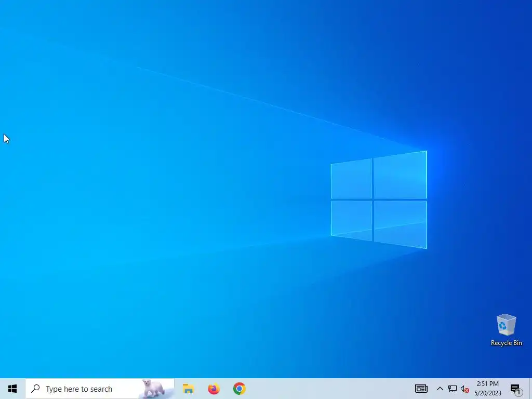This screenshot has height=399, width=532.
Task: Open network status tray icon
Action: pyautogui.click(x=453, y=389)
